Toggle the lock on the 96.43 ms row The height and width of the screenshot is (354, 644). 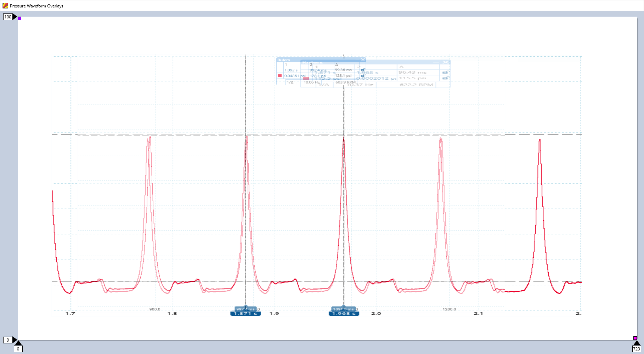click(x=445, y=72)
